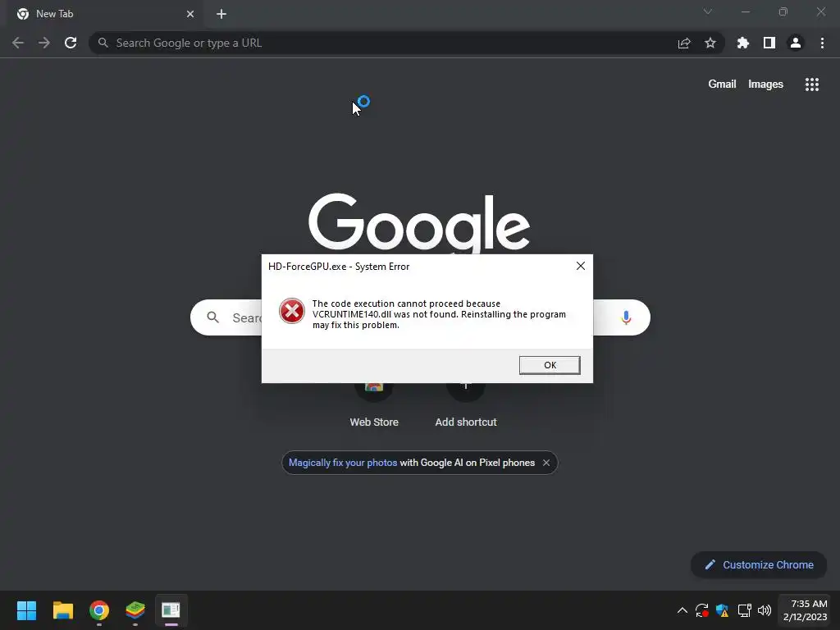The height and width of the screenshot is (630, 840).
Task: Click the red error icon in dialog
Action: [x=291, y=311]
